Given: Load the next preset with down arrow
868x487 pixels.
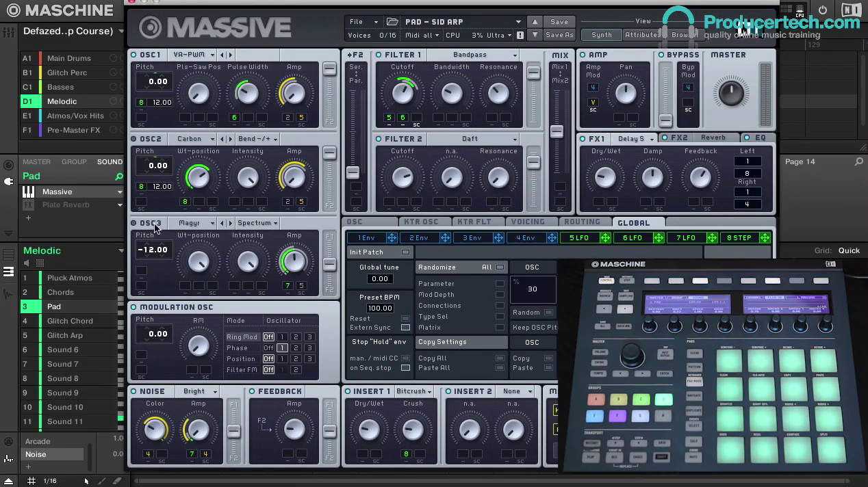Looking at the screenshot, I should 535,35.
